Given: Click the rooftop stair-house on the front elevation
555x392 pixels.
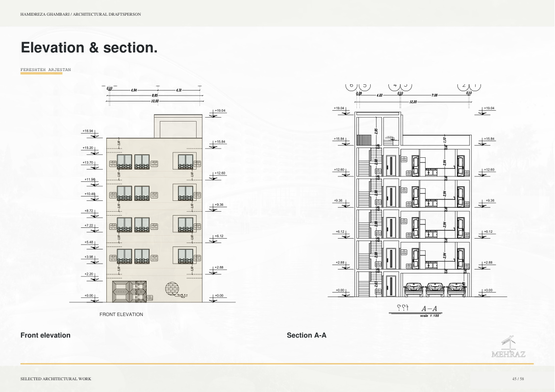Looking at the screenshot, I should [178, 126].
